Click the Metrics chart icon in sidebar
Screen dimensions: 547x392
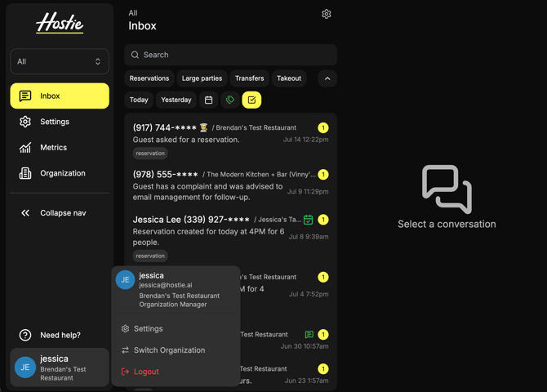coord(25,148)
